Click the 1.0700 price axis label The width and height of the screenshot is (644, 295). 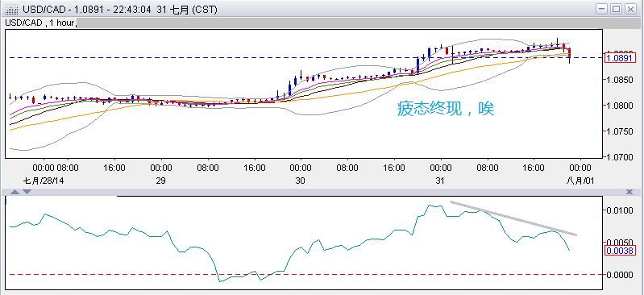(x=620, y=157)
